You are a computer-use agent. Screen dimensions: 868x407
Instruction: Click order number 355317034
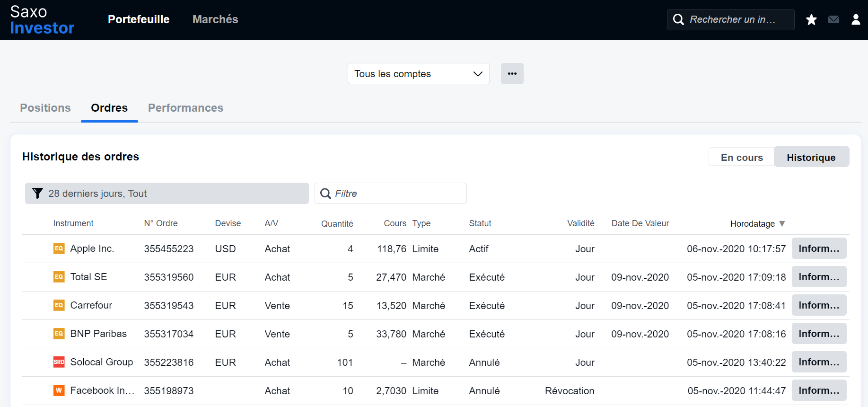coord(169,334)
